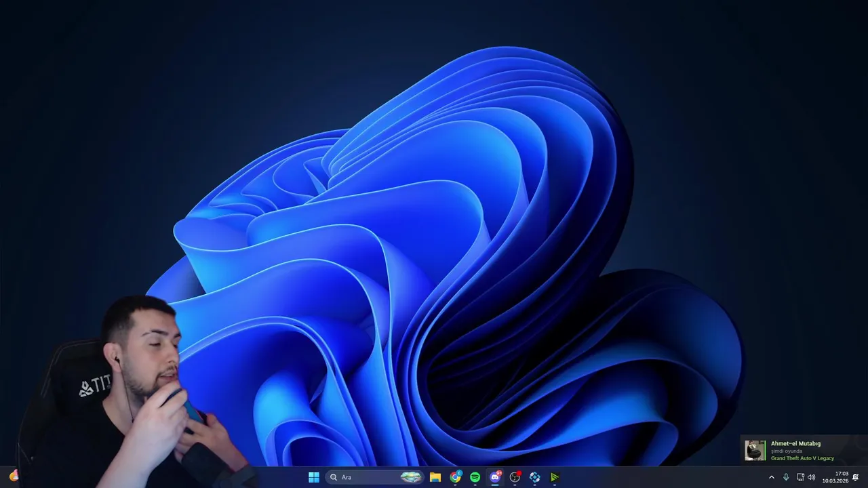The image size is (868, 488).
Task: Open Spotify from the taskbar
Action: pos(475,477)
